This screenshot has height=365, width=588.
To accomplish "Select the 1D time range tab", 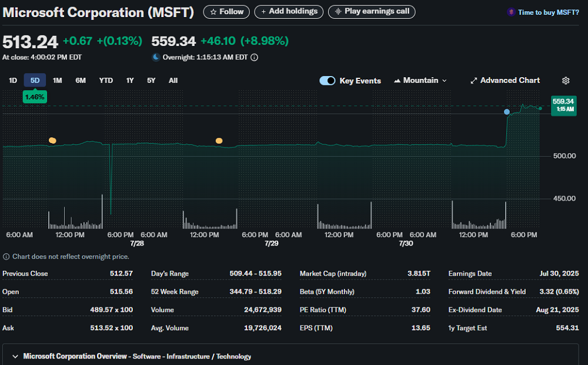I will click(13, 81).
